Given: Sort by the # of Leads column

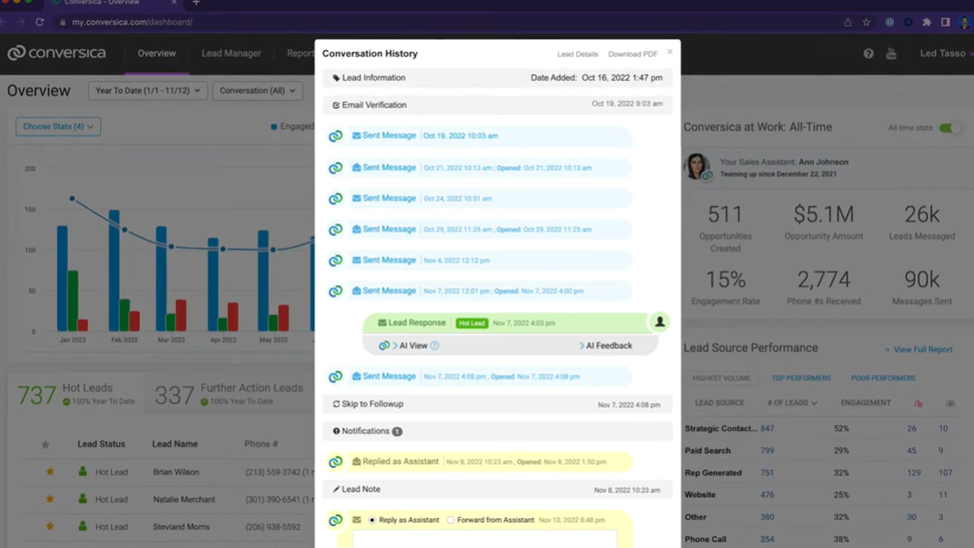Looking at the screenshot, I should click(x=792, y=403).
